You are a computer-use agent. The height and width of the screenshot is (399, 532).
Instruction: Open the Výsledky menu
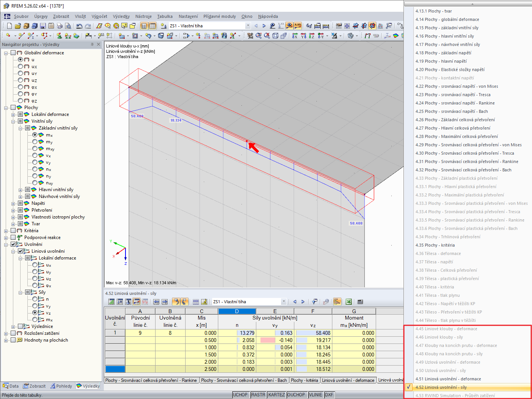point(121,16)
